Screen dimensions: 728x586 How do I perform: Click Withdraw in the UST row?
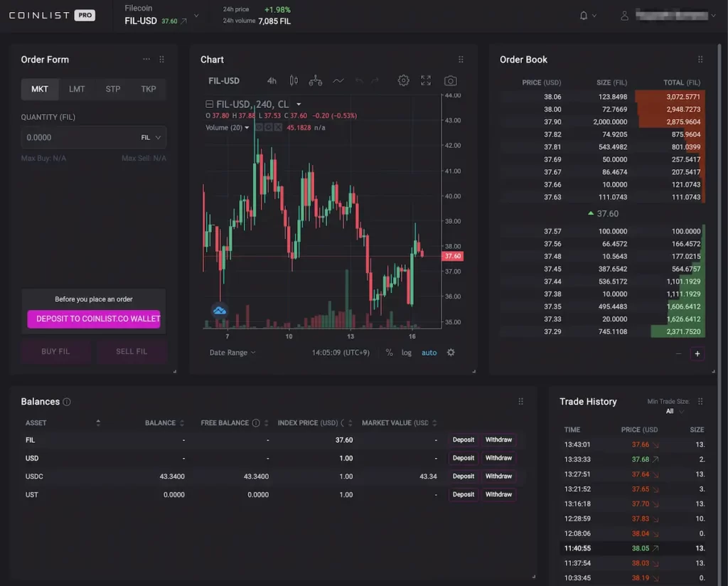point(498,494)
